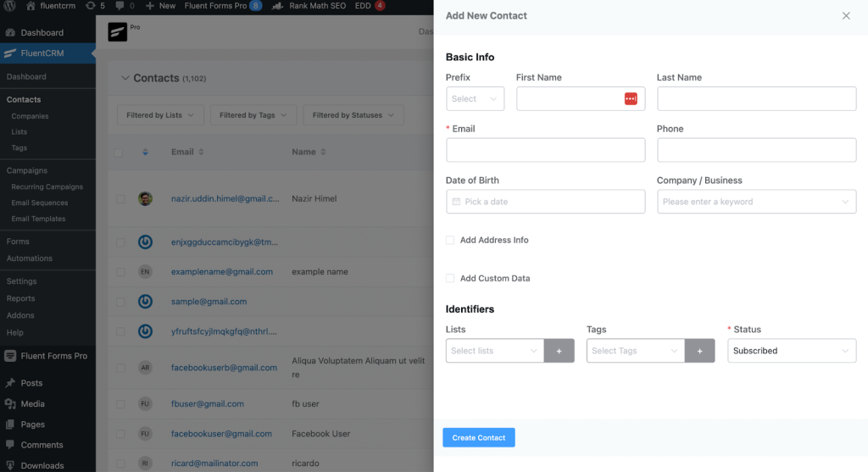Open Reports in FluentCRM sidebar
This screenshot has height=472, width=868.
(20, 298)
